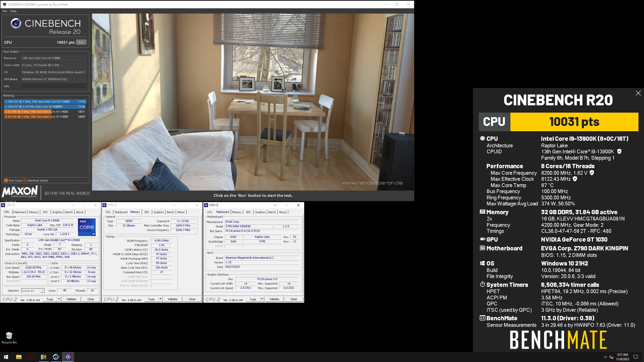Screen dimensions: 644x362
Task: Click the CPU chip icon in BenchMate panel
Action: 482,138
